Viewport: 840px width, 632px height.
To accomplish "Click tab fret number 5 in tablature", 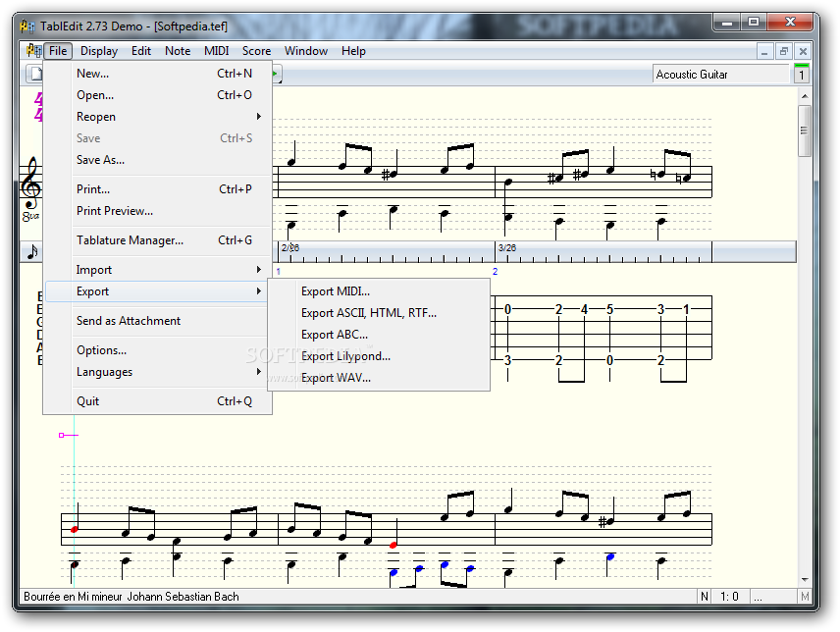I will coord(609,309).
